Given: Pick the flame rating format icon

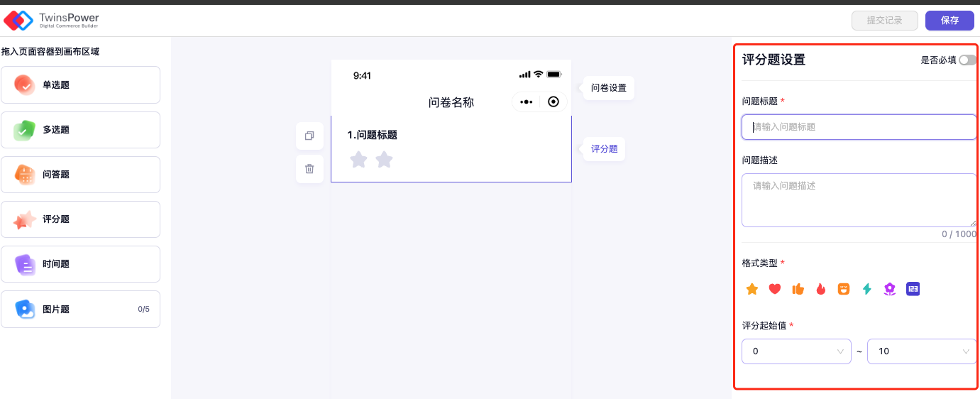Looking at the screenshot, I should click(821, 289).
